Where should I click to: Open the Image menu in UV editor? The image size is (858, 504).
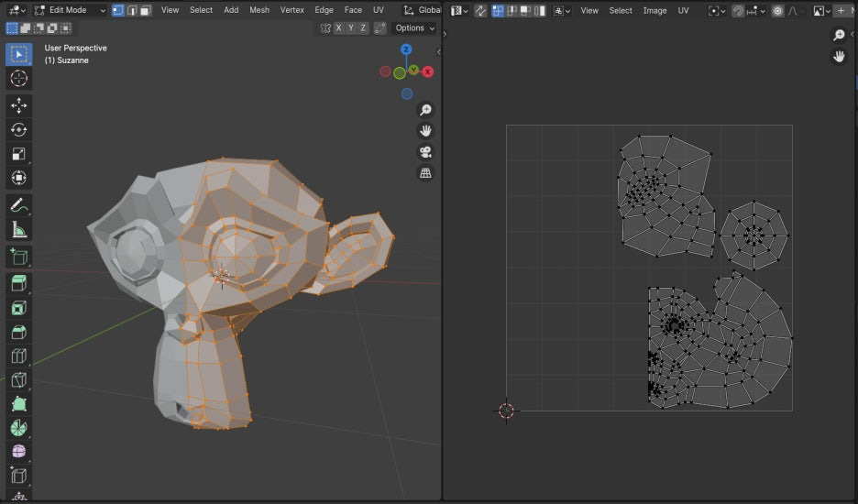pos(655,10)
